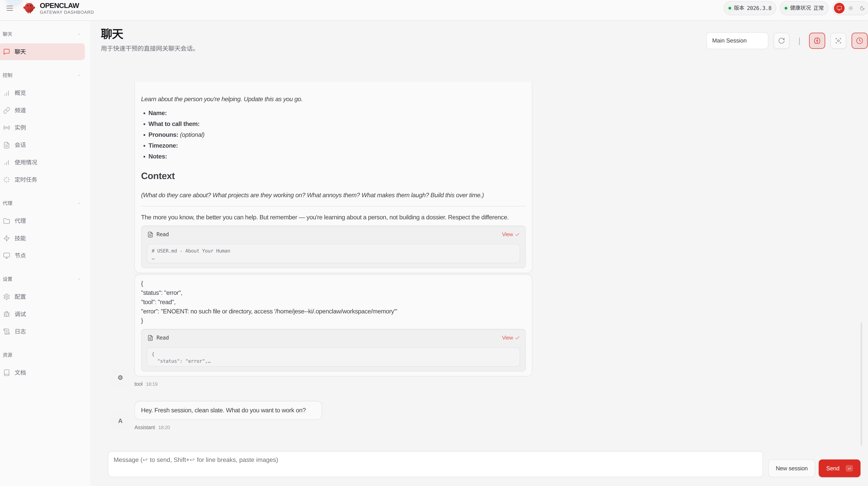Click the message input field

[x=435, y=464]
